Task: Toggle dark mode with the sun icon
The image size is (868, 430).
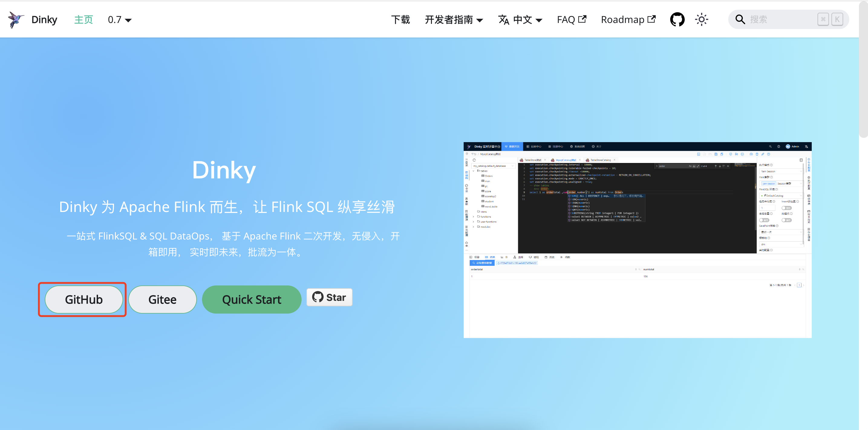Action: [x=702, y=19]
